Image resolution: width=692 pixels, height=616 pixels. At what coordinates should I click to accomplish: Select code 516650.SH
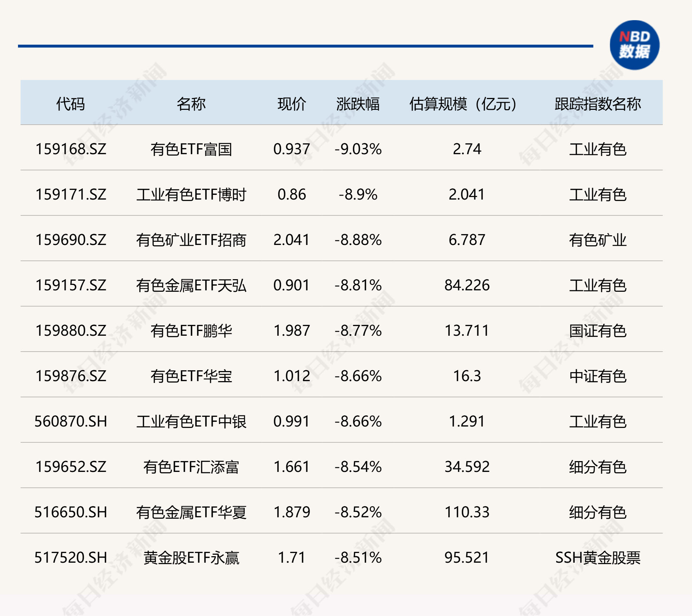pos(71,512)
